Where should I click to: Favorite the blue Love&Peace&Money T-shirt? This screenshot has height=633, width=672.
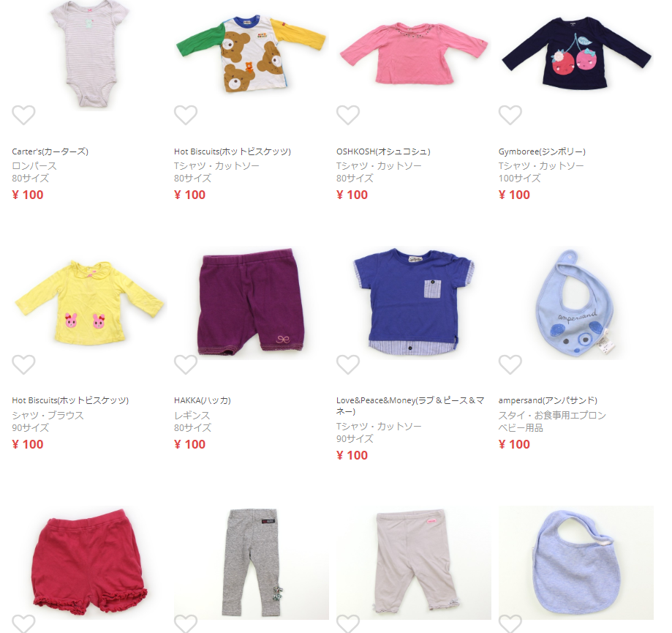pyautogui.click(x=348, y=364)
